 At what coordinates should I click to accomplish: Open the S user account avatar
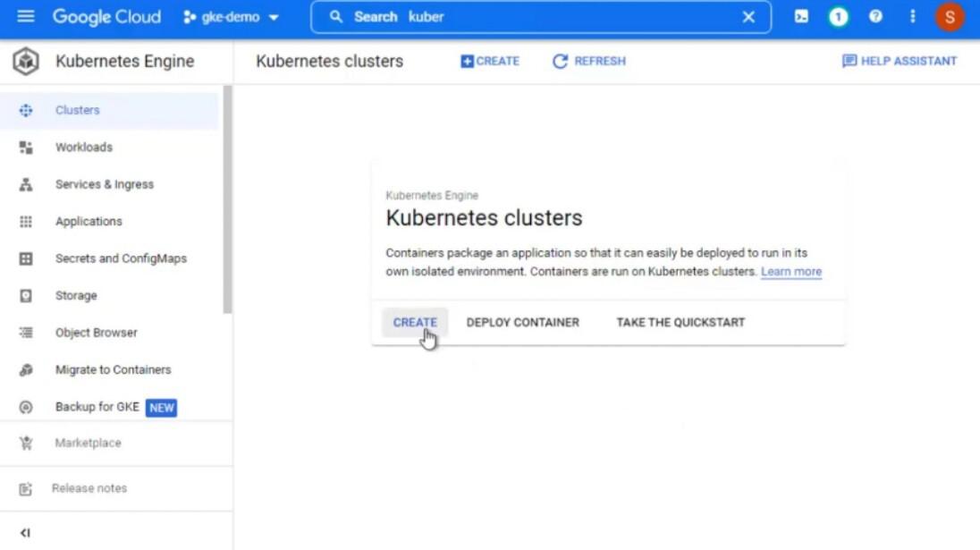tap(950, 17)
